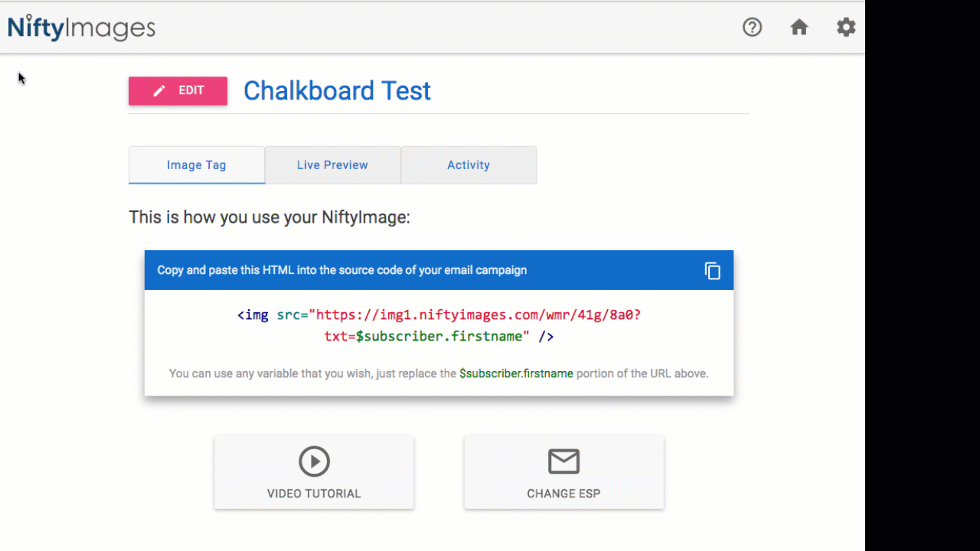Click the play icon in Video Tutorial
Image resolution: width=980 pixels, height=551 pixels.
coord(314,461)
